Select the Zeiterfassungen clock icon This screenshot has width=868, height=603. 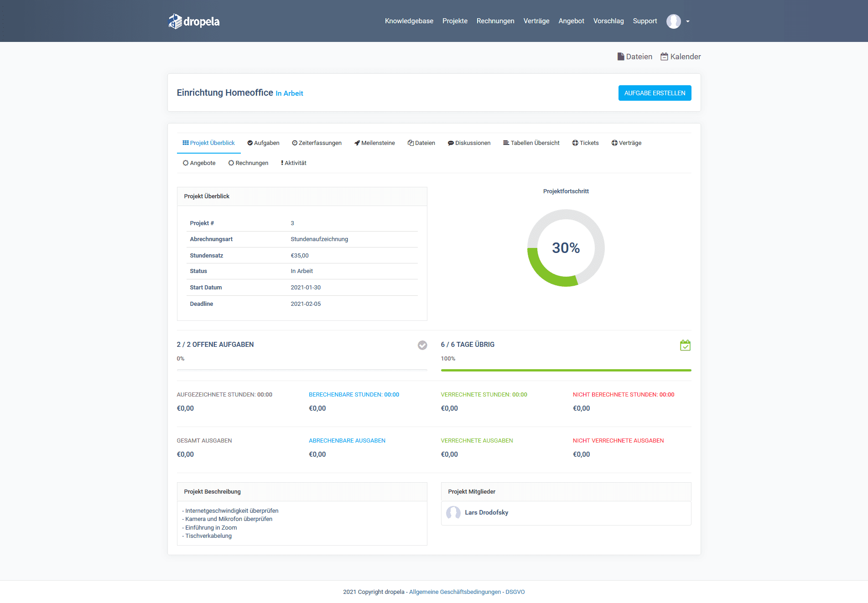295,143
